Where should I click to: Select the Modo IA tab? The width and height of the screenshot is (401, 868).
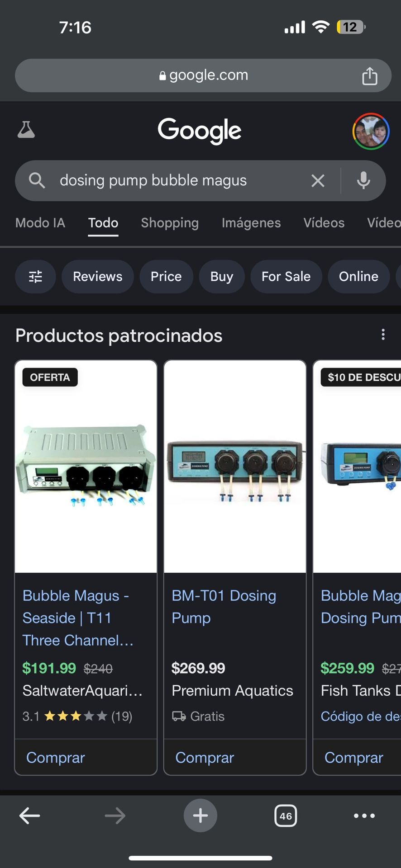40,223
